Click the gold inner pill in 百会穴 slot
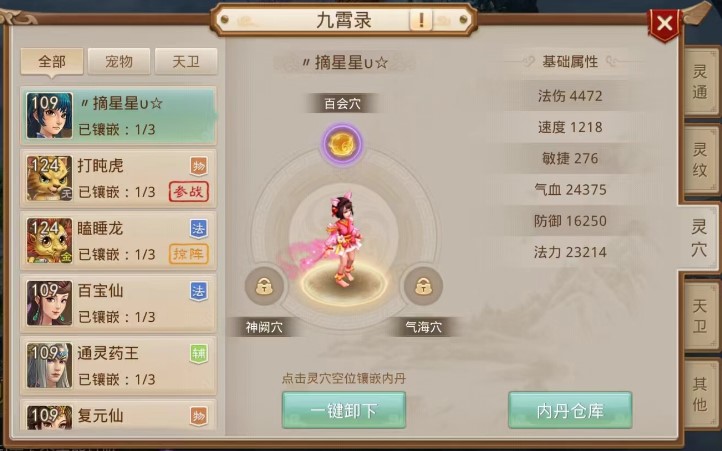 coord(342,144)
